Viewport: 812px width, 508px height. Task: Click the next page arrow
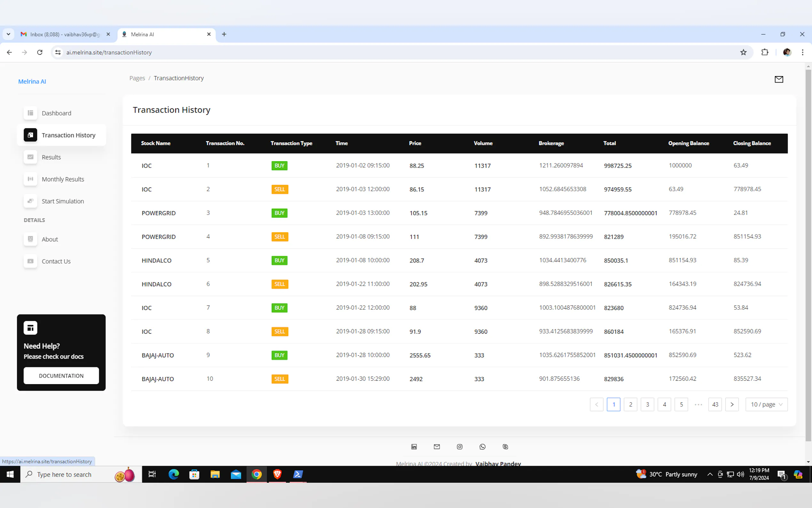point(732,404)
